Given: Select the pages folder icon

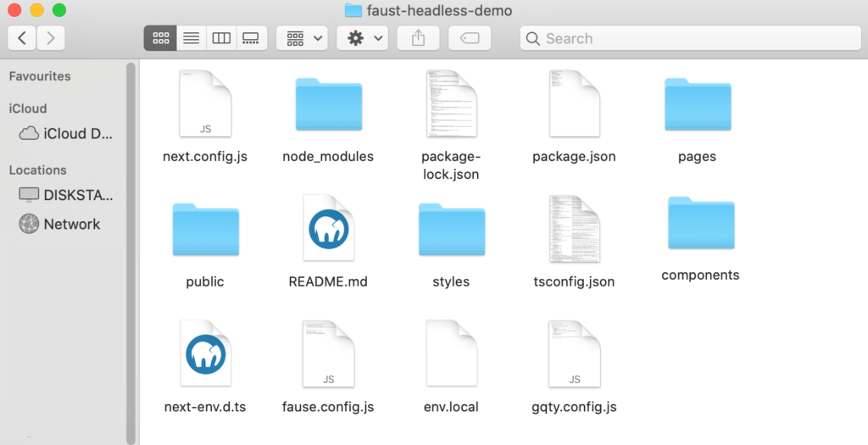Looking at the screenshot, I should click(x=698, y=104).
